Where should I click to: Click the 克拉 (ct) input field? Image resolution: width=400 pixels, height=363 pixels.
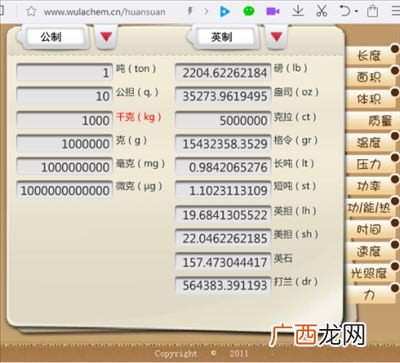click(223, 120)
